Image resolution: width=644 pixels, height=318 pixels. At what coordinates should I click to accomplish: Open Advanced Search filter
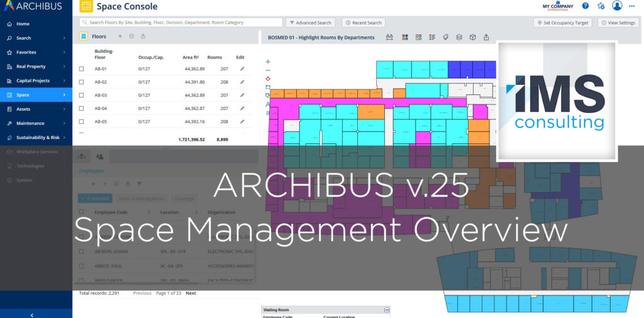point(311,23)
